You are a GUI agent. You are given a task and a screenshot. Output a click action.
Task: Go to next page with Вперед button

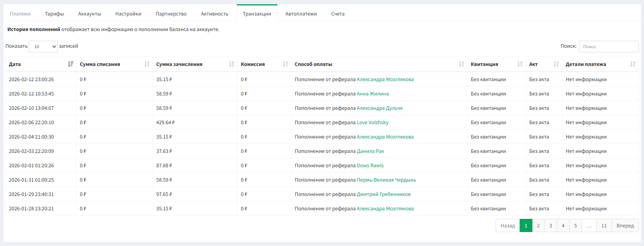[625, 226]
